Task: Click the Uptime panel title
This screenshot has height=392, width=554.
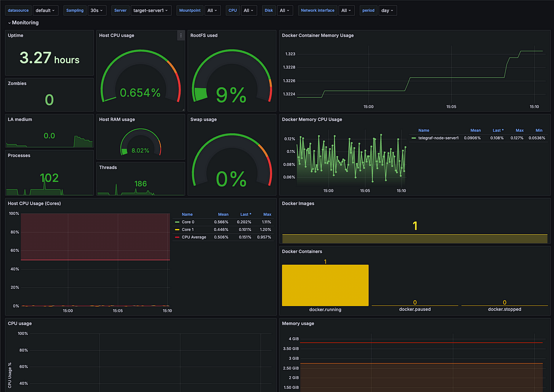Action: (x=15, y=35)
